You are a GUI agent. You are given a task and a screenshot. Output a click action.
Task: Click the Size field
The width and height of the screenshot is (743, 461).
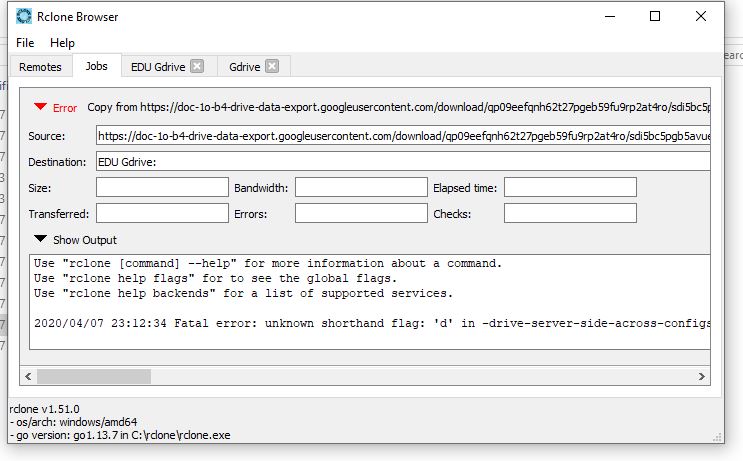(x=162, y=188)
